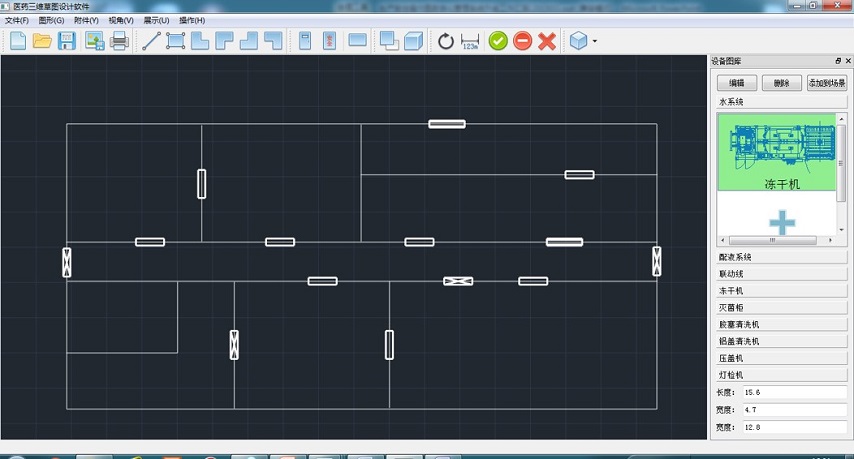The height and width of the screenshot is (459, 854).
Task: Click the equipment thumbnail list's horizontal scrollbar
Action: tap(773, 241)
